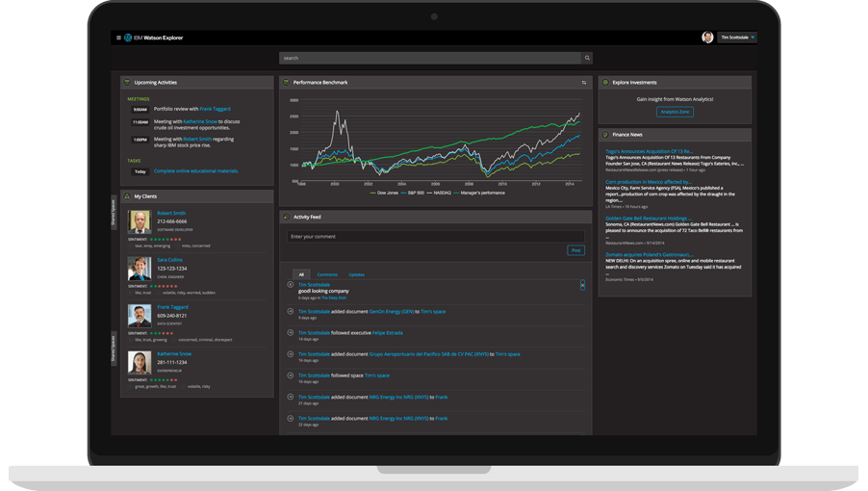Open Sara Collins client name
This screenshot has height=491, width=868.
coord(169,260)
